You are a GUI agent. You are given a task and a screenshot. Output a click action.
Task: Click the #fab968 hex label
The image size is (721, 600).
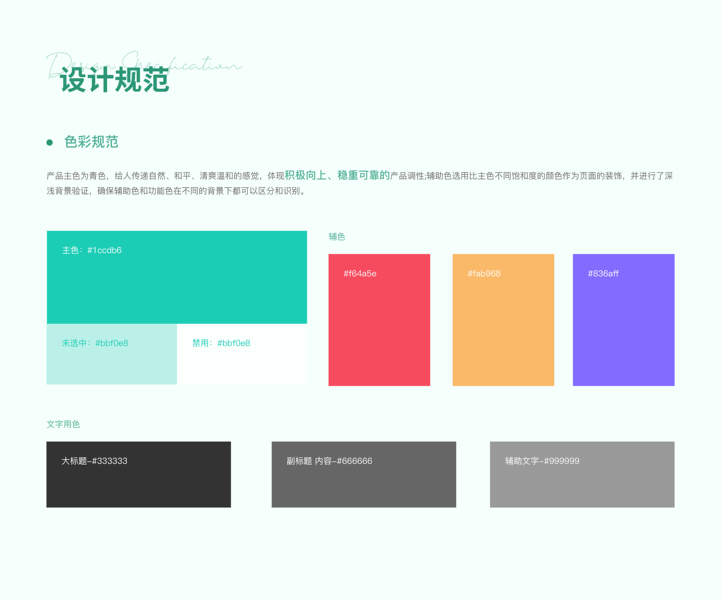pyautogui.click(x=484, y=274)
